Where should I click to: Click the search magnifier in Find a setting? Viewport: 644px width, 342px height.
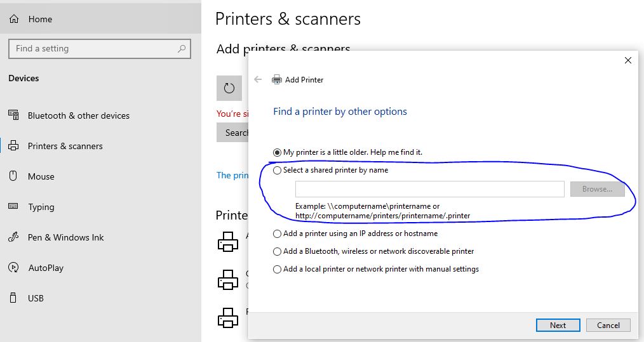pos(182,49)
